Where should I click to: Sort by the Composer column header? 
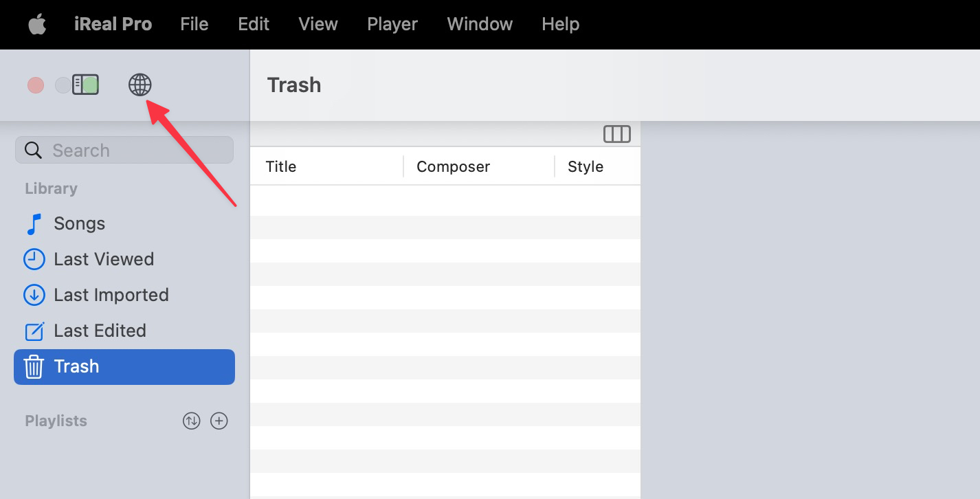click(453, 166)
